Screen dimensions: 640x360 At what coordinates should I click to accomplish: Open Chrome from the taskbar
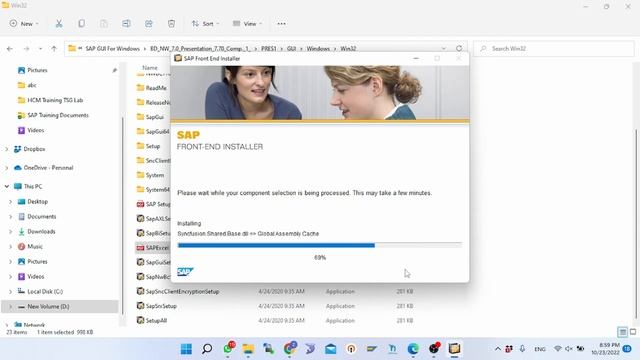pyautogui.click(x=290, y=348)
